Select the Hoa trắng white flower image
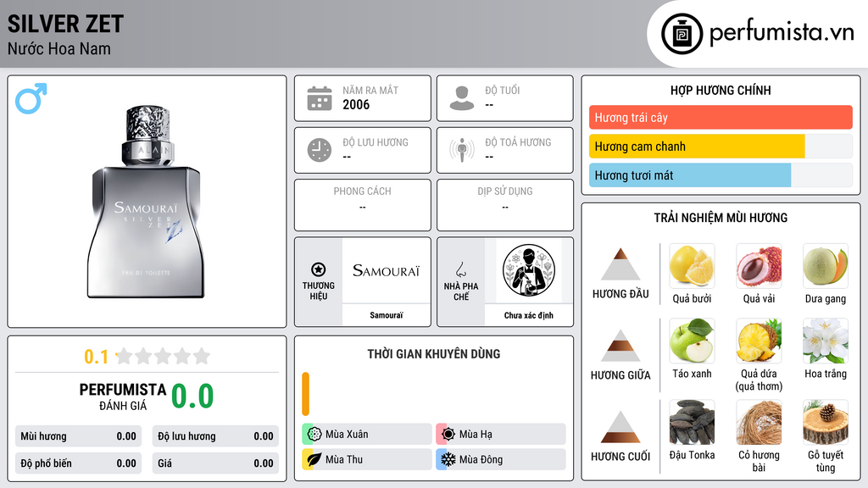 coord(826,341)
